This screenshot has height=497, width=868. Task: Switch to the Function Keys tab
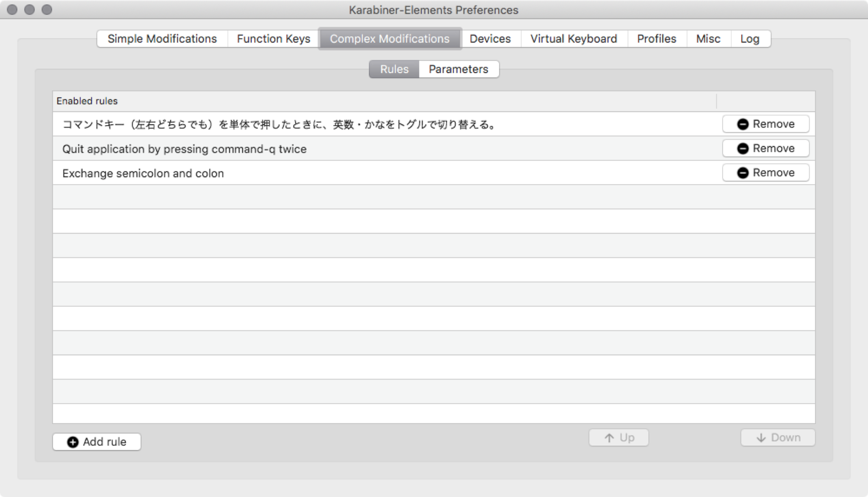tap(273, 39)
